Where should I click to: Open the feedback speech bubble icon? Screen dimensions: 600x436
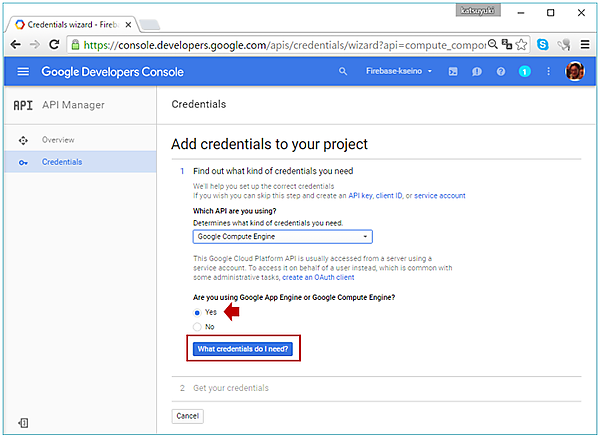[x=476, y=72]
